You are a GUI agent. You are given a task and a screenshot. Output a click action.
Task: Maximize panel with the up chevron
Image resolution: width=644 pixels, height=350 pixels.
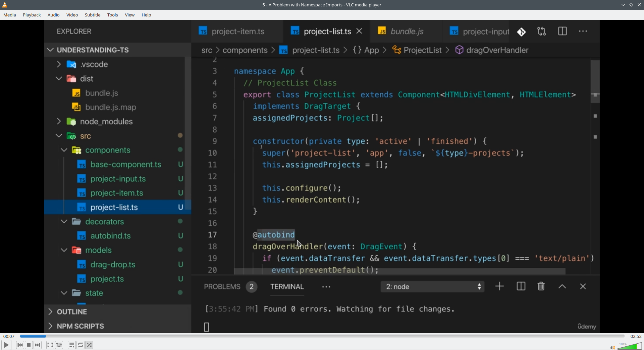[562, 287]
